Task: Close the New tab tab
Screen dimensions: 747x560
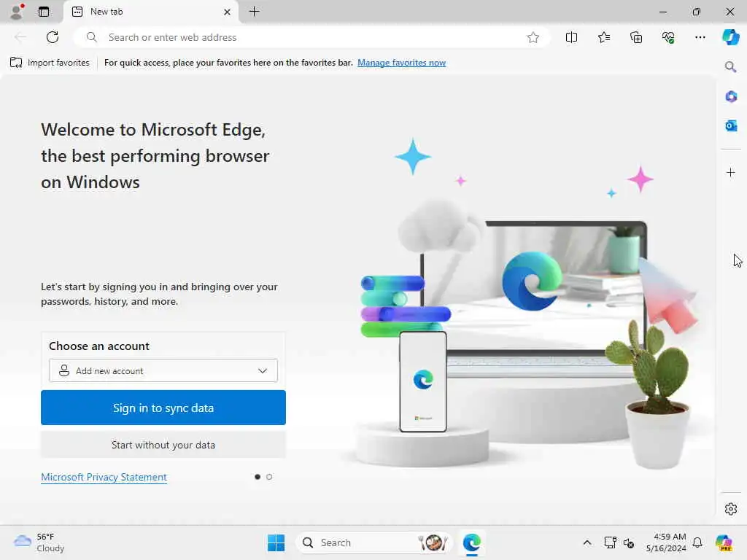Action: (228, 12)
